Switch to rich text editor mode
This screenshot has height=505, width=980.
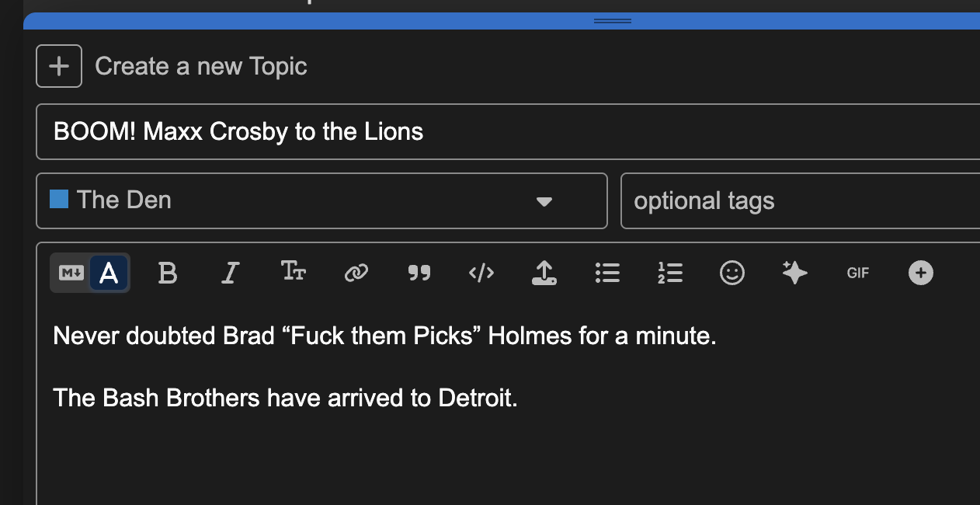point(109,273)
